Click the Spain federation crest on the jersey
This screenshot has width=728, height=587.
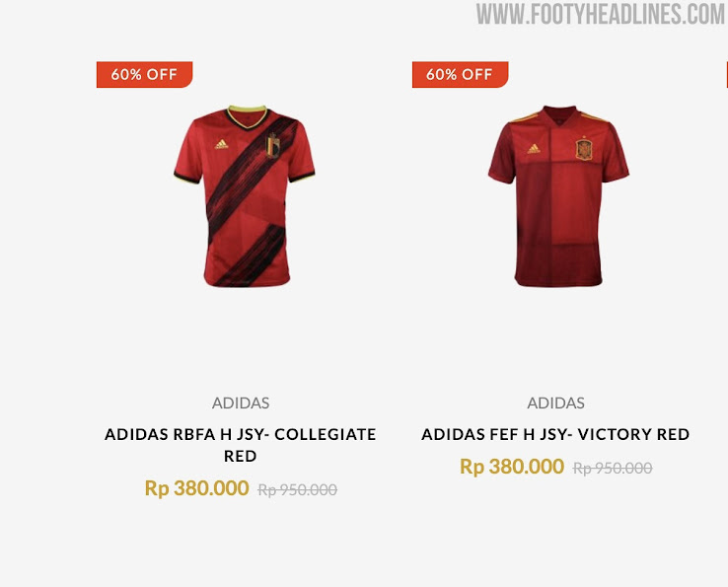click(584, 149)
